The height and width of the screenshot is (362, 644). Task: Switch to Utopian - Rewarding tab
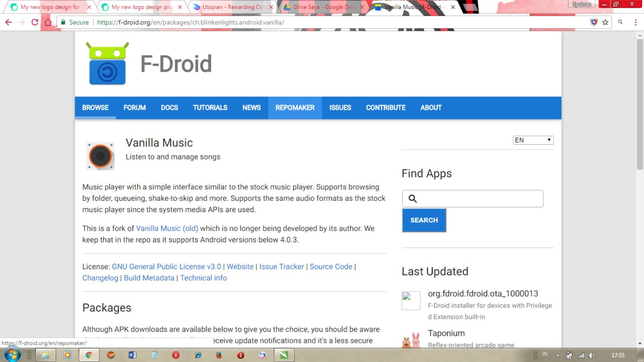point(233,7)
